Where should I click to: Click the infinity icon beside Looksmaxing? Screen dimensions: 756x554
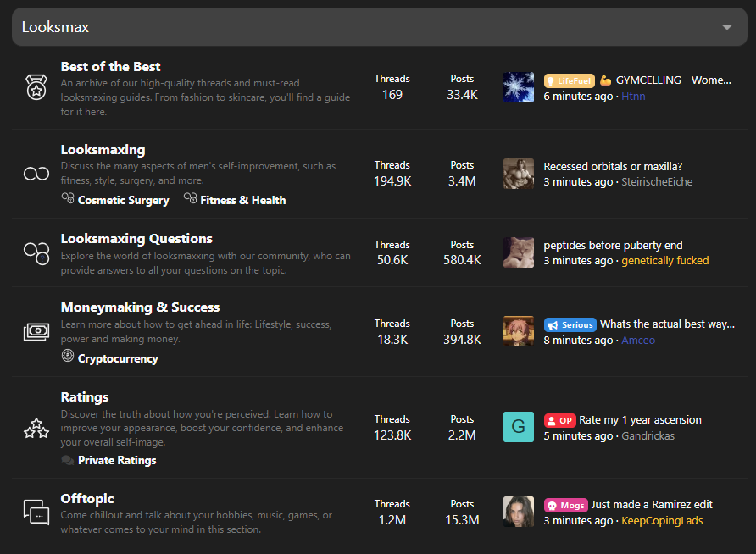tap(36, 174)
